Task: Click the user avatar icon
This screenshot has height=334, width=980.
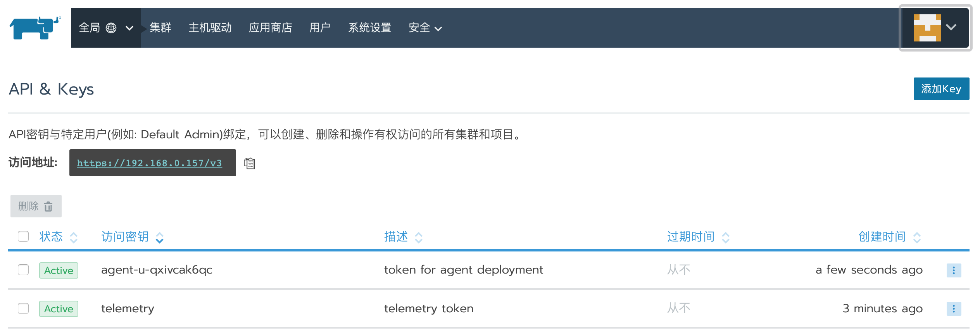Action: tap(927, 28)
